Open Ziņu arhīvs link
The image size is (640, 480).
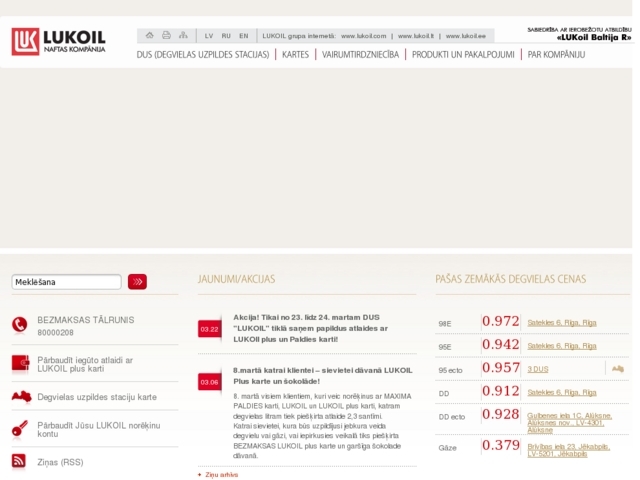[x=222, y=475]
